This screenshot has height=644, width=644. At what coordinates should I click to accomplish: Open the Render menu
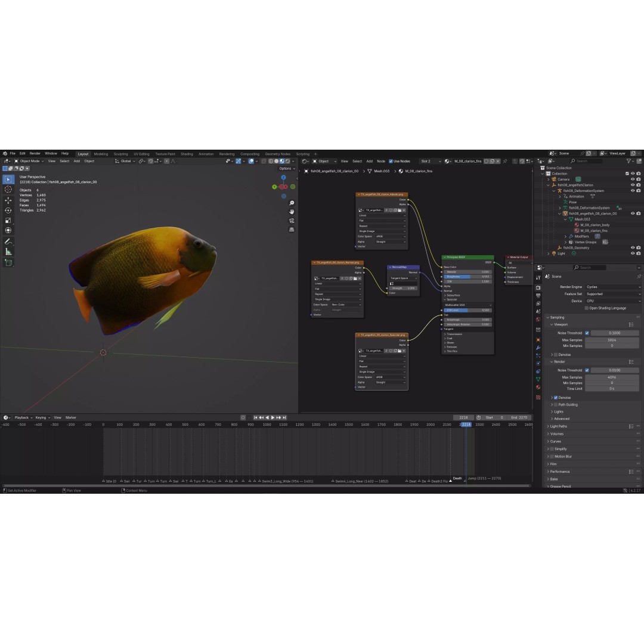pyautogui.click(x=35, y=154)
